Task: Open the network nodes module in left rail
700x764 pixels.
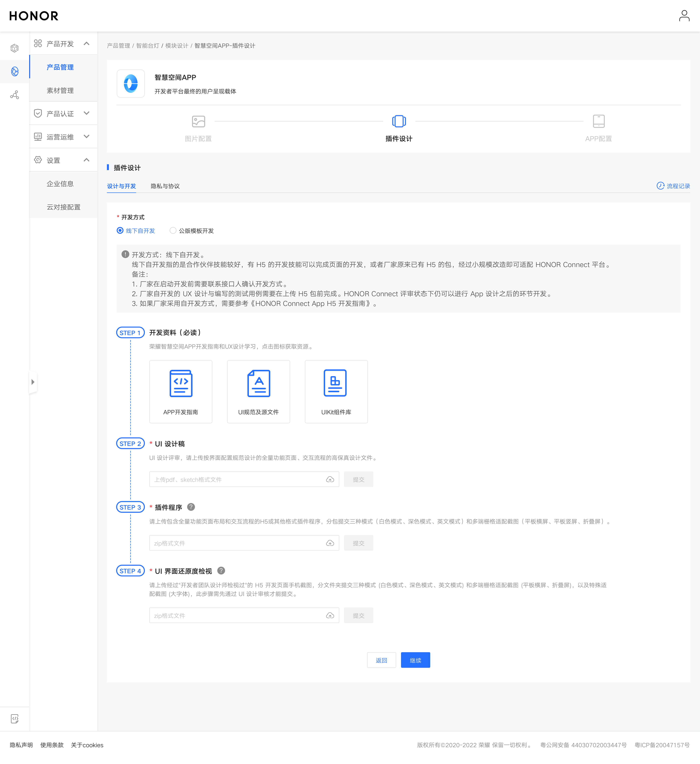Action: pos(14,95)
